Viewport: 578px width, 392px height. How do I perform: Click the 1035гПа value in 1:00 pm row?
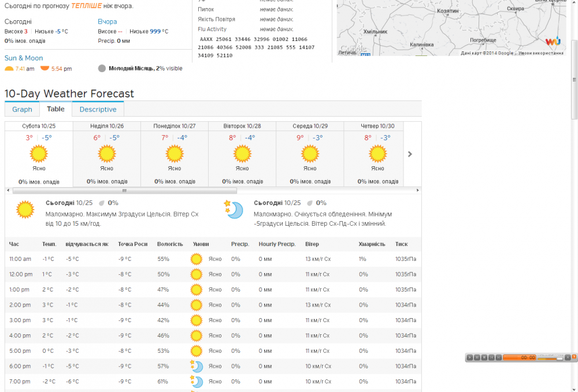click(406, 290)
